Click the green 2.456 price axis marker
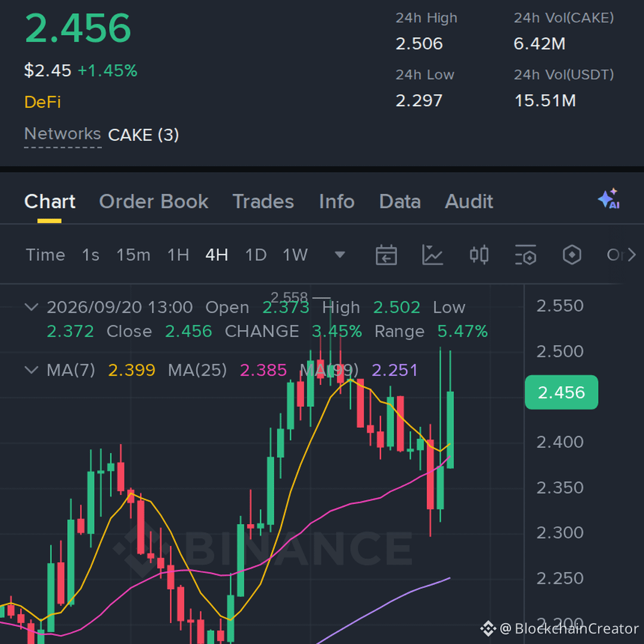Viewport: 644px width, 644px height. (x=562, y=392)
